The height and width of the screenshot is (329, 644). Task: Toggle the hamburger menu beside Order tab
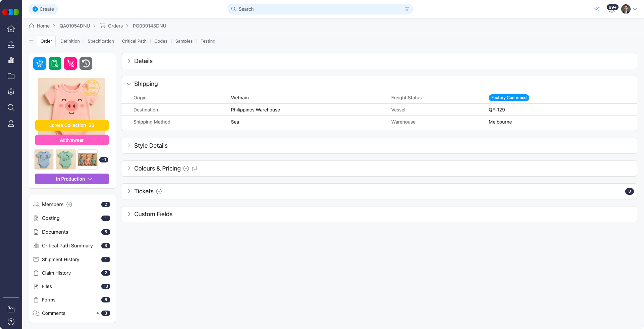[x=31, y=41]
